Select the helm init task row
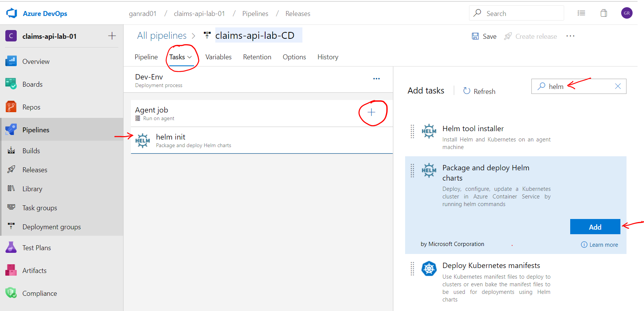The width and height of the screenshot is (644, 311). (x=262, y=140)
